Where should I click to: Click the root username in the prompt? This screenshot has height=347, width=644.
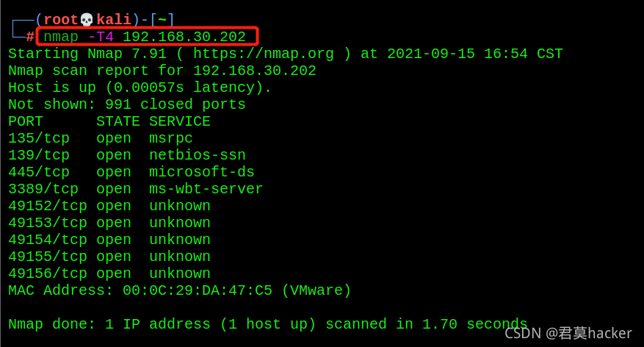61,19
